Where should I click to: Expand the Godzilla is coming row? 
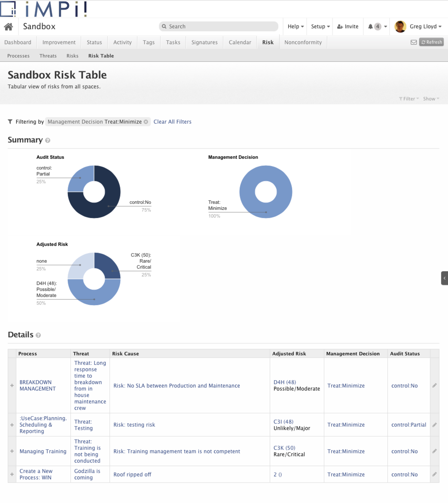tap(12, 474)
